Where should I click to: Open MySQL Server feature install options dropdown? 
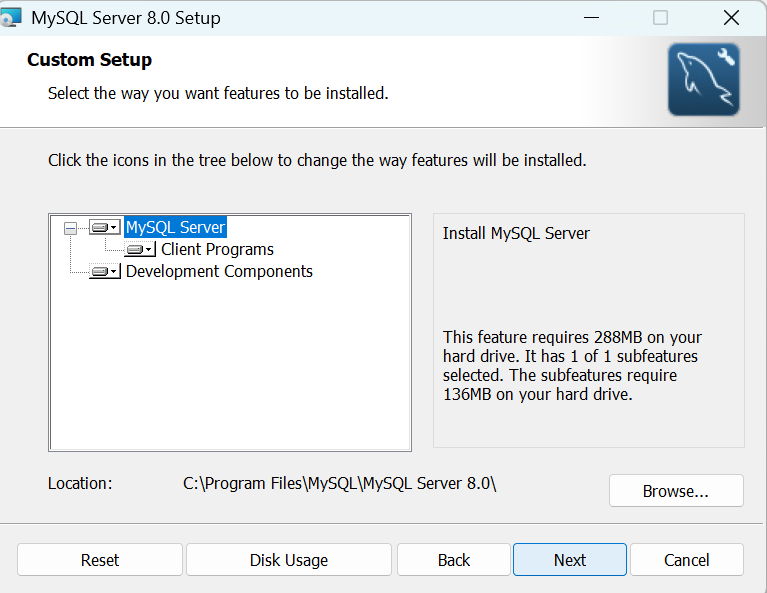pos(105,228)
